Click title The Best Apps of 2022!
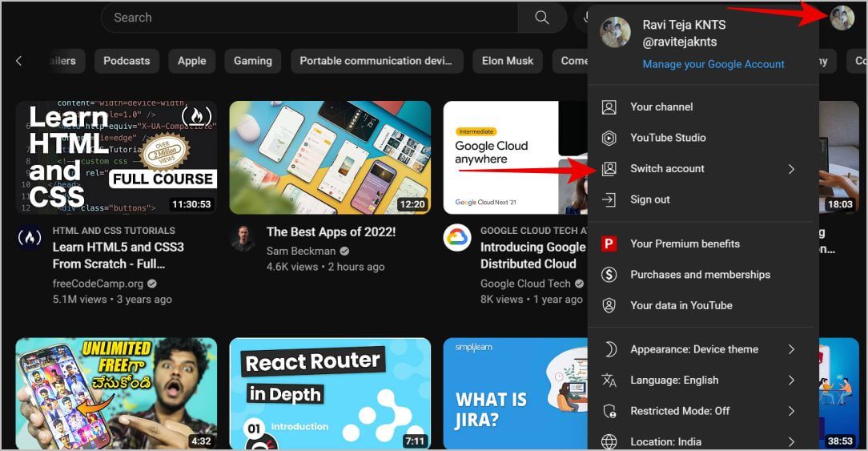The image size is (868, 451). (x=331, y=232)
